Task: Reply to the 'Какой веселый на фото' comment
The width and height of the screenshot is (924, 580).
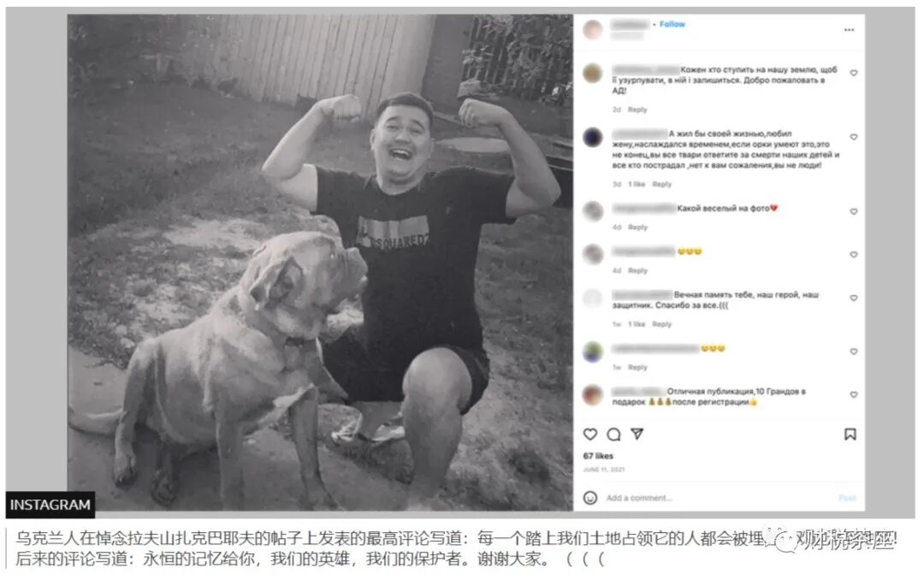Action: tap(637, 227)
